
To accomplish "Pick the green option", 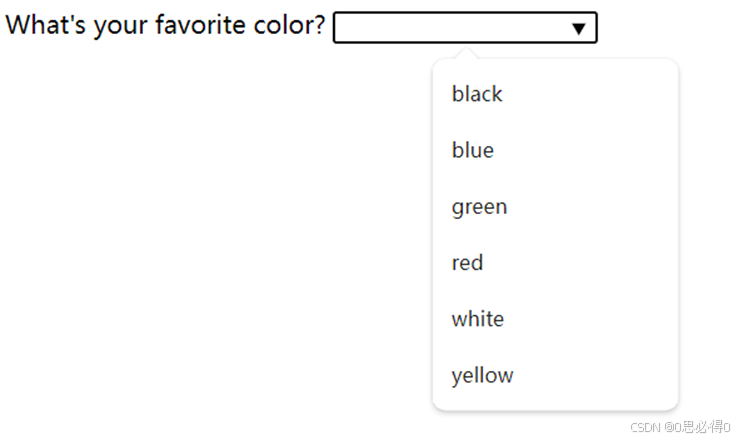I will [479, 207].
